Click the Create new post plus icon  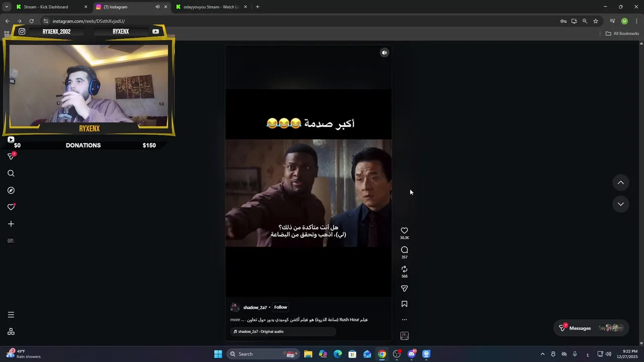click(11, 224)
